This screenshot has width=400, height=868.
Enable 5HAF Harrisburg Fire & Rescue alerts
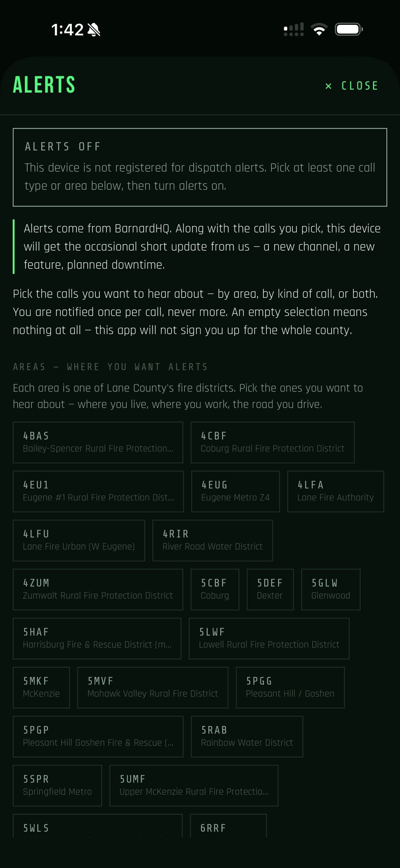pyautogui.click(x=97, y=639)
